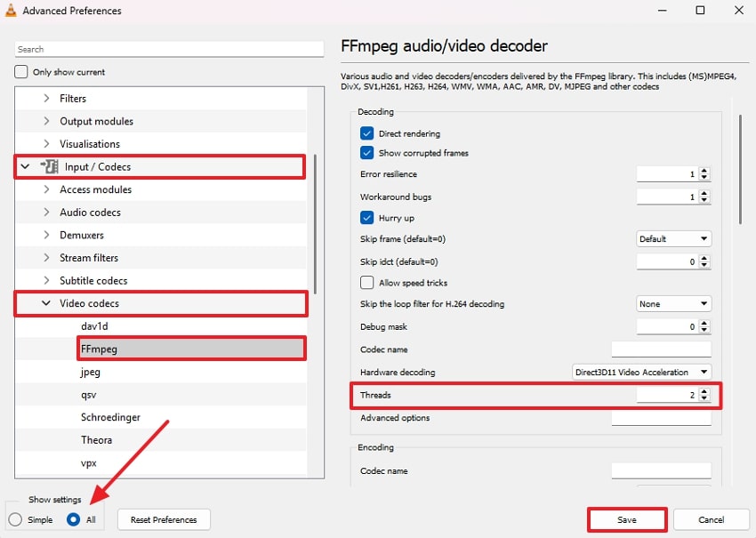Select the dav1d codec entry

94,325
